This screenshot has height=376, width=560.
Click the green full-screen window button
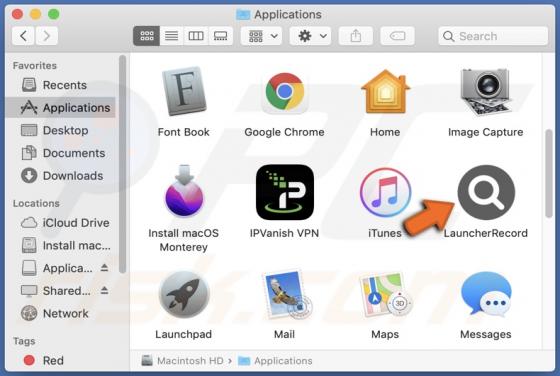click(54, 14)
